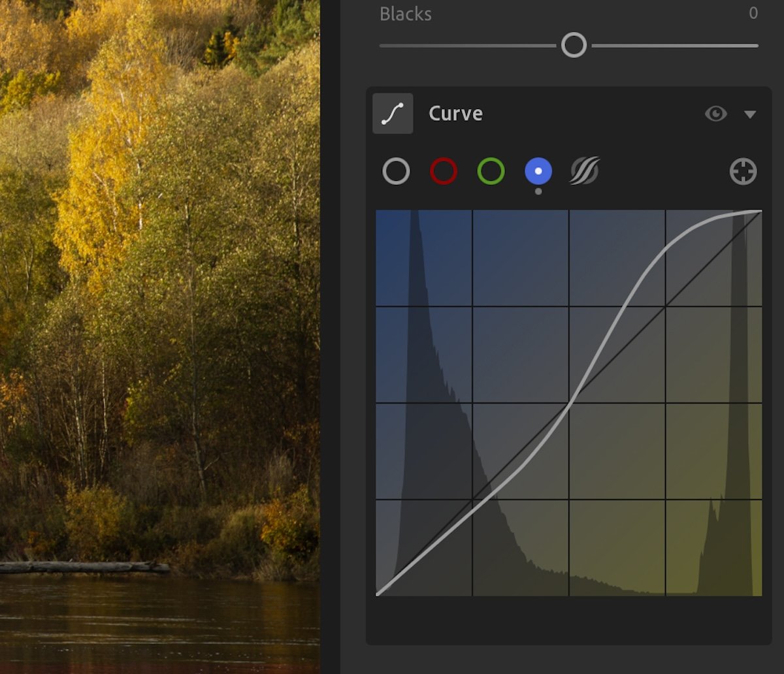Activate the targeted adjustment tool
This screenshot has height=674, width=784.
(743, 170)
